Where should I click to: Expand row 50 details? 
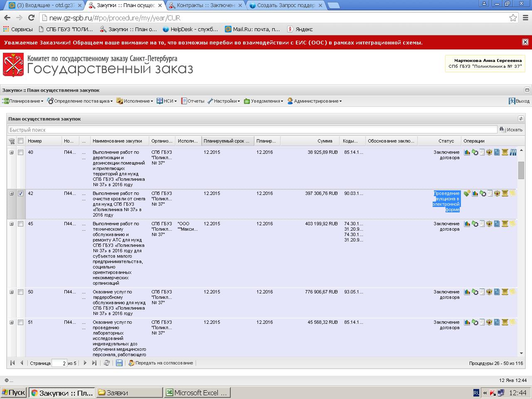tap(12, 292)
